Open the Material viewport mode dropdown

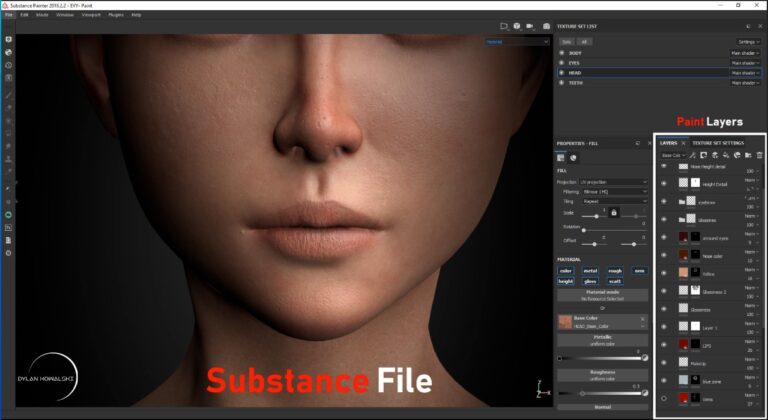pyautogui.click(x=517, y=42)
